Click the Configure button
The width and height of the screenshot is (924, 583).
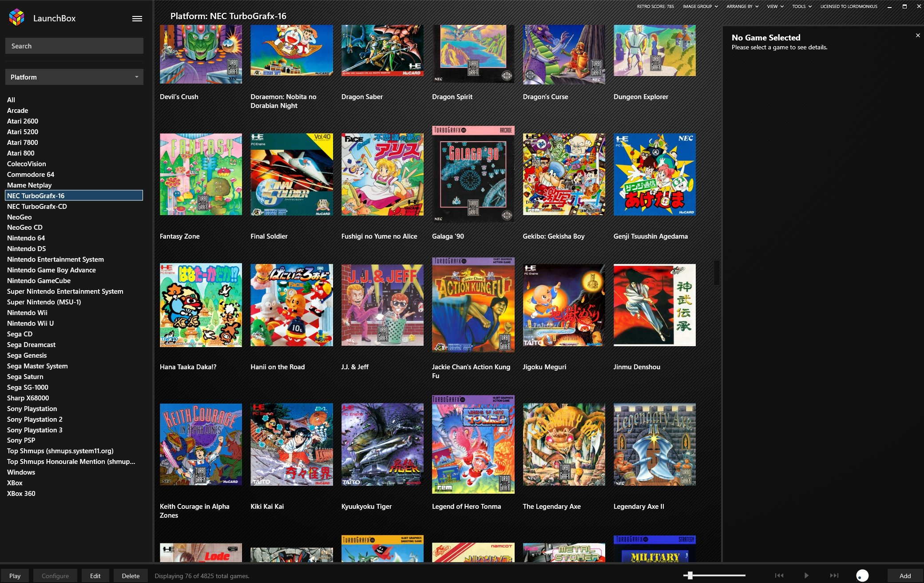tap(55, 575)
